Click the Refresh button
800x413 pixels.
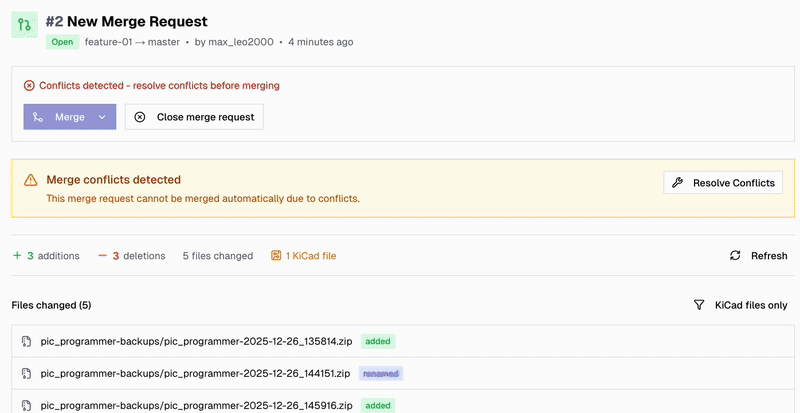pos(759,255)
